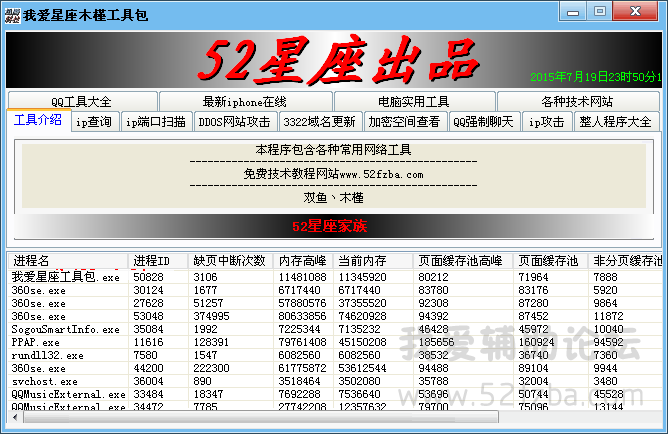Sort by 内存高峰 column header
The image size is (668, 434).
pos(303,261)
